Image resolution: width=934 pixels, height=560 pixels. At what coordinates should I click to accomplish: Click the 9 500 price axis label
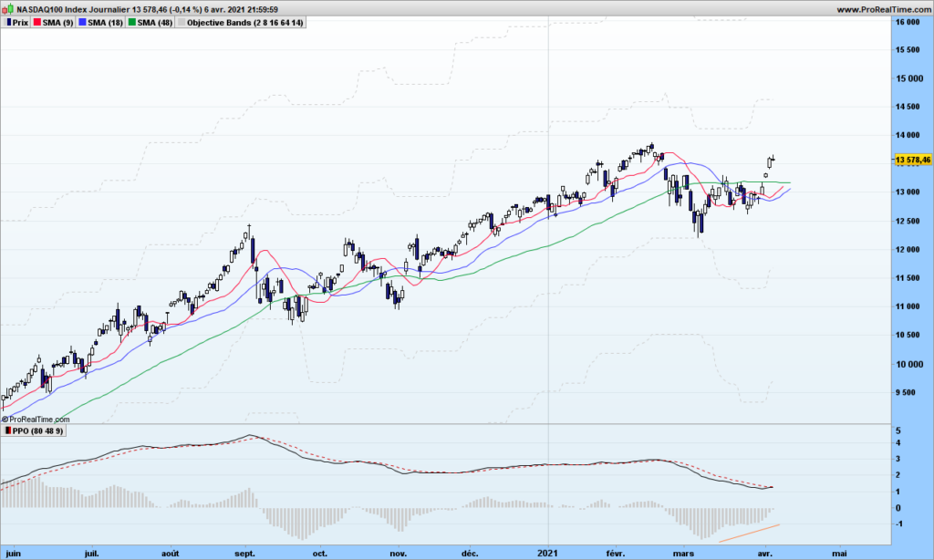(x=905, y=392)
